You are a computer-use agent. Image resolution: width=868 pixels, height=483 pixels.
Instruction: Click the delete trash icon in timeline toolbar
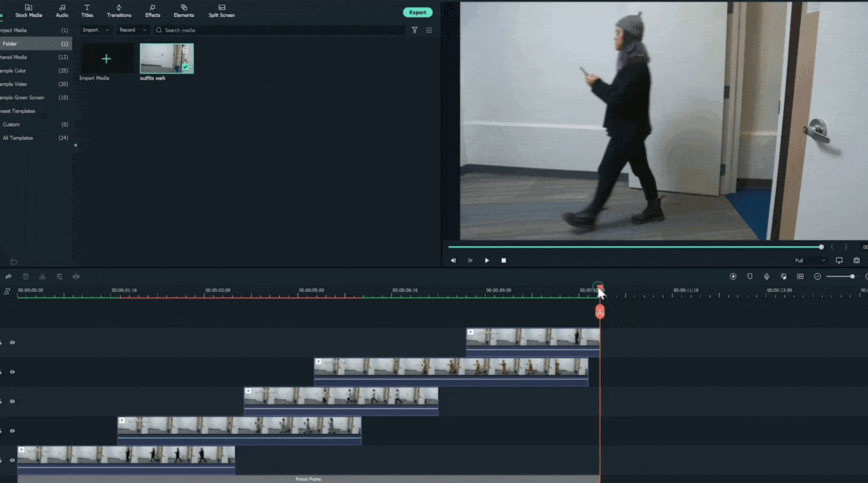click(x=26, y=277)
